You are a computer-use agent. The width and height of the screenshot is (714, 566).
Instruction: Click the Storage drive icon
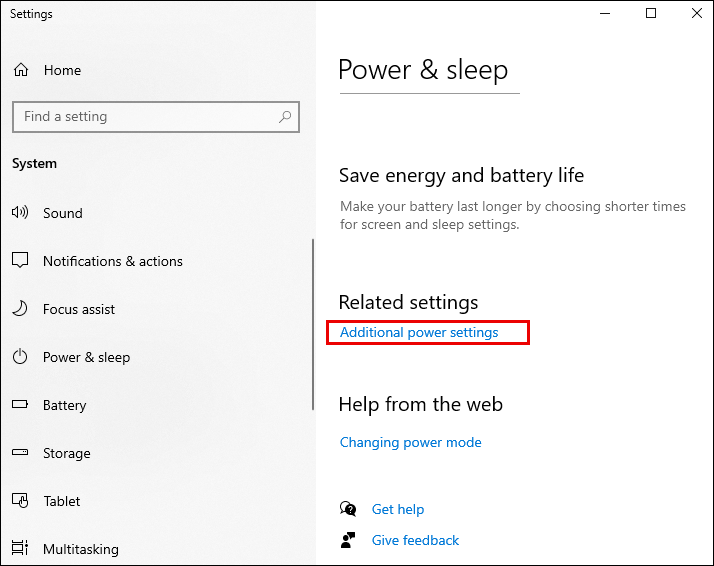(20, 453)
